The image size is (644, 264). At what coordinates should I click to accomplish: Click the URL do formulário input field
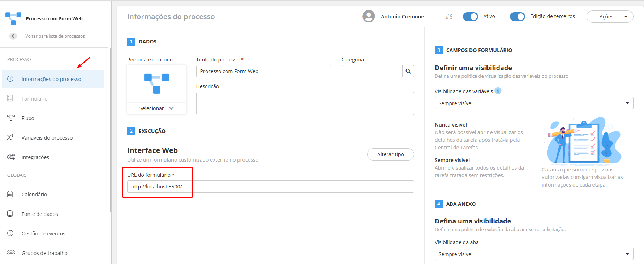(x=271, y=187)
